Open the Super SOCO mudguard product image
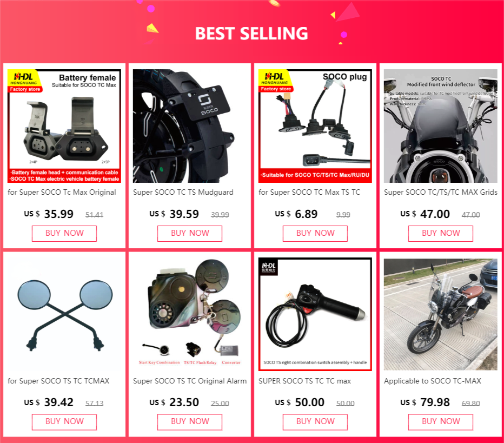 (190, 126)
